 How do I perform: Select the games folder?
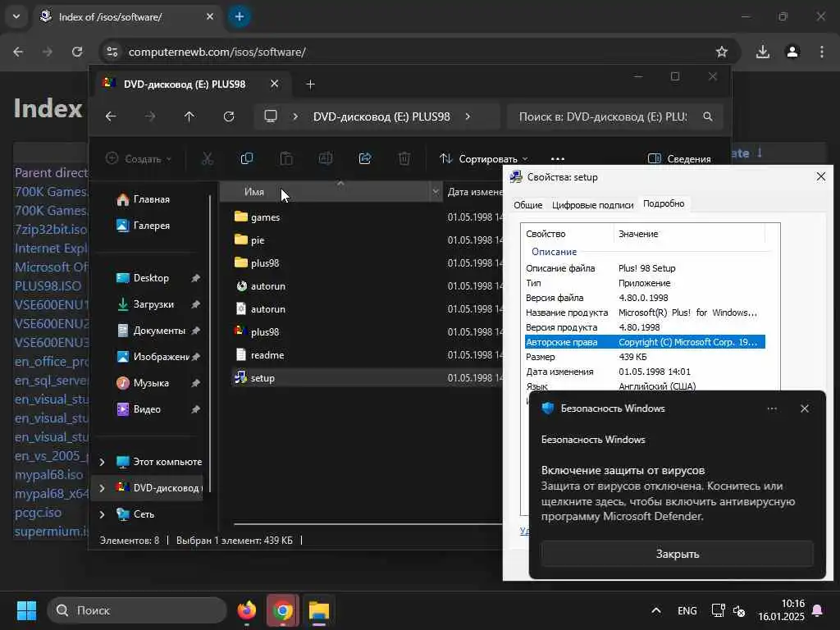pyautogui.click(x=265, y=217)
